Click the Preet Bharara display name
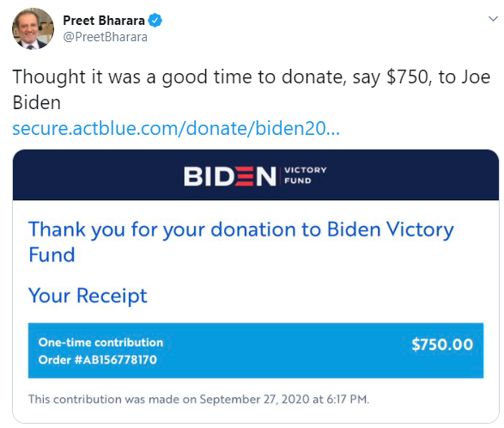 click(104, 21)
